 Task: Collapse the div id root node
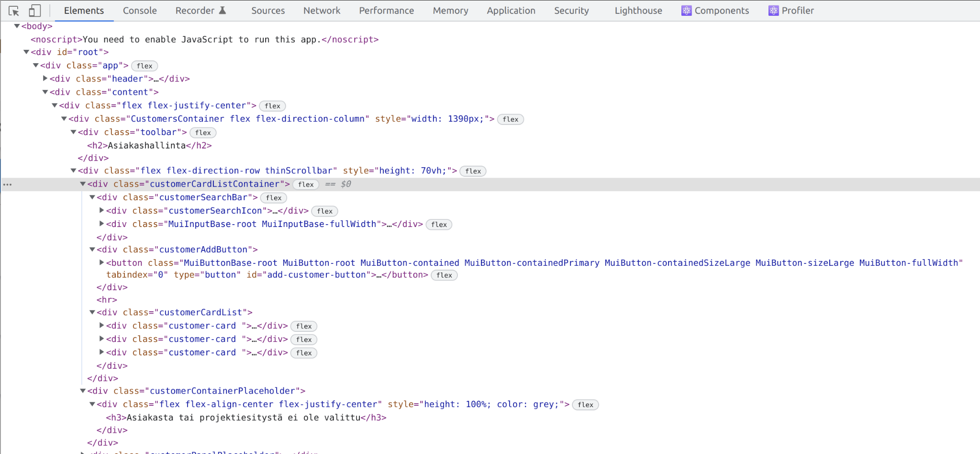click(26, 52)
